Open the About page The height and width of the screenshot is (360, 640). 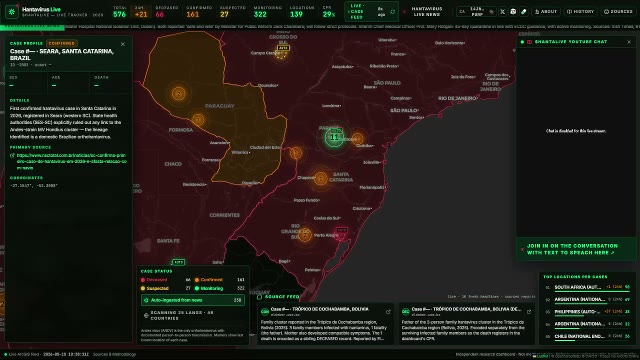pyautogui.click(x=545, y=12)
